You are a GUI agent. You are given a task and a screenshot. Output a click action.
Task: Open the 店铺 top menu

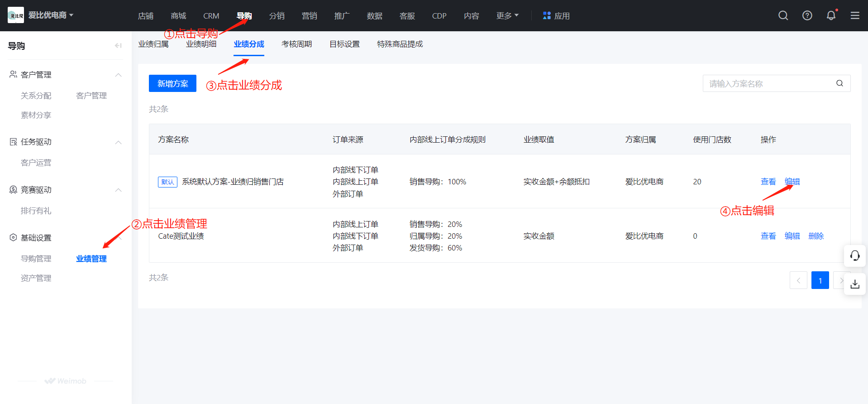pyautogui.click(x=146, y=16)
